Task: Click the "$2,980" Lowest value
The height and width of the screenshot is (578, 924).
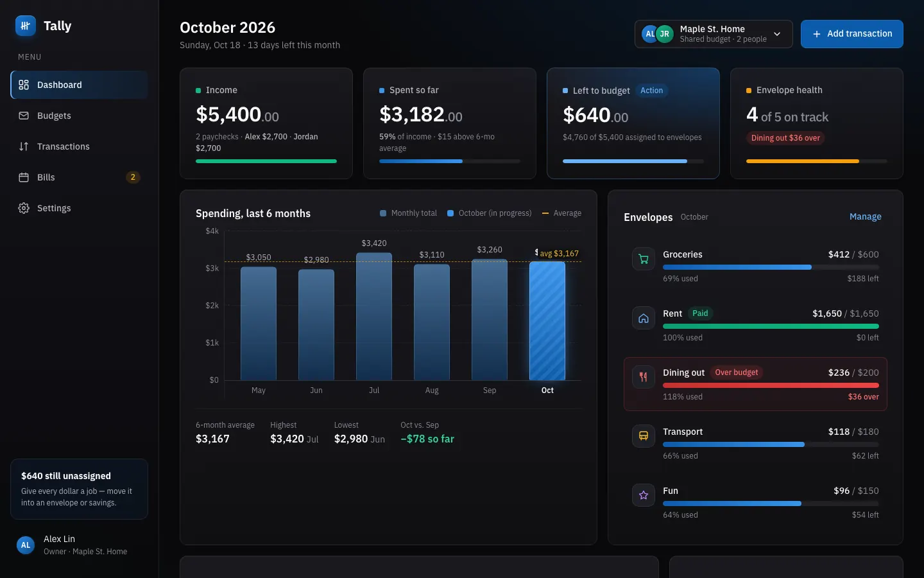Action: tap(351, 439)
